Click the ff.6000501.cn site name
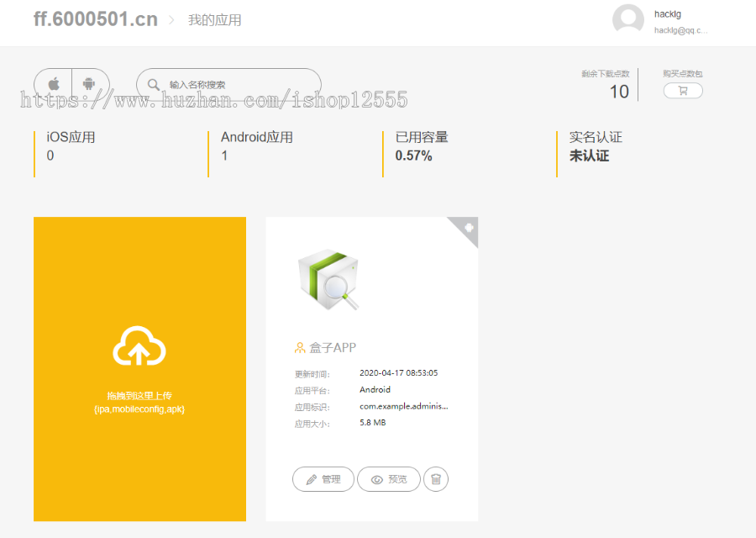The width and height of the screenshot is (756, 538). pyautogui.click(x=94, y=18)
